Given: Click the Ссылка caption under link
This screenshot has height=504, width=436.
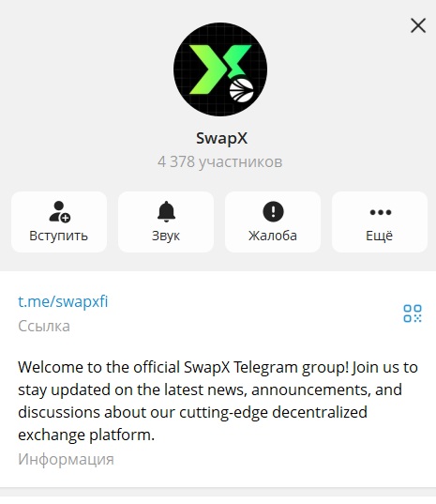Looking at the screenshot, I should tap(44, 326).
